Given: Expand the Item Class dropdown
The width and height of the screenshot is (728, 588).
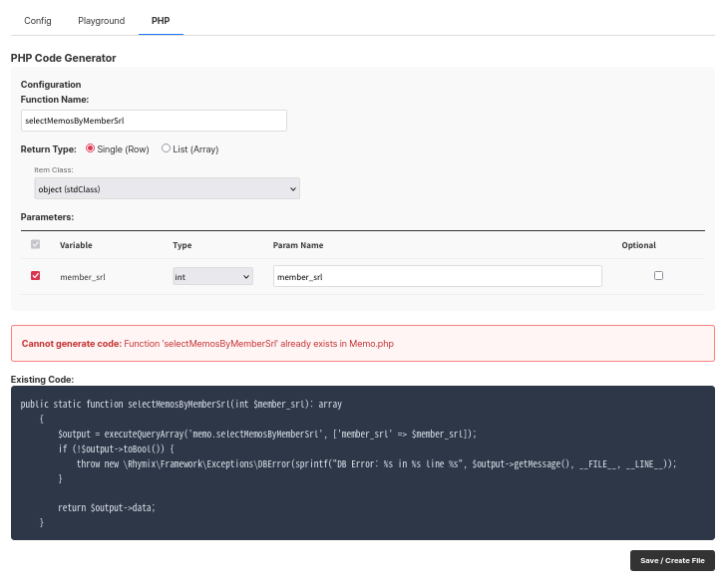Looking at the screenshot, I should pyautogui.click(x=167, y=188).
